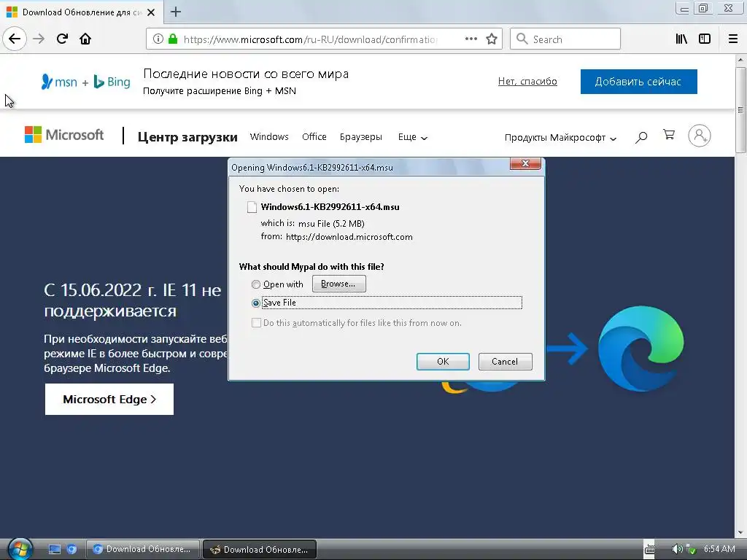Viewport: 747px width, 560px height.
Task: Switch to first Download Обновле taskbar button
Action: 142,549
